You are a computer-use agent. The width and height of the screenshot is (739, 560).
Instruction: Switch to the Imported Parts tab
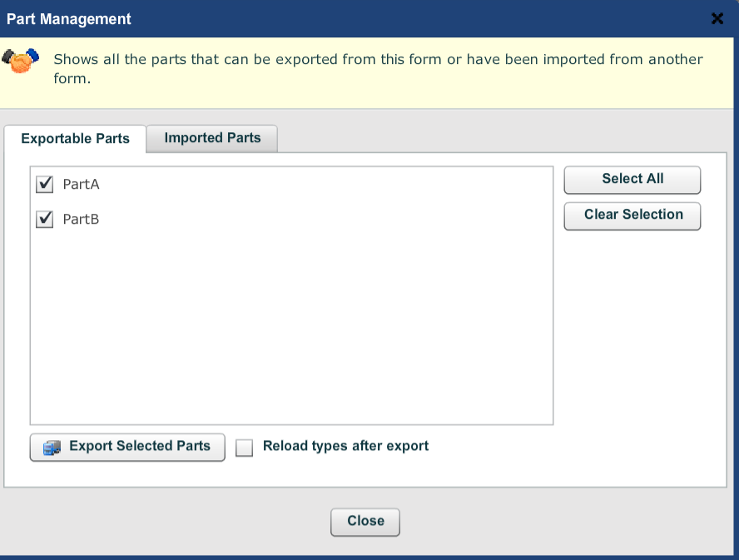coord(212,138)
